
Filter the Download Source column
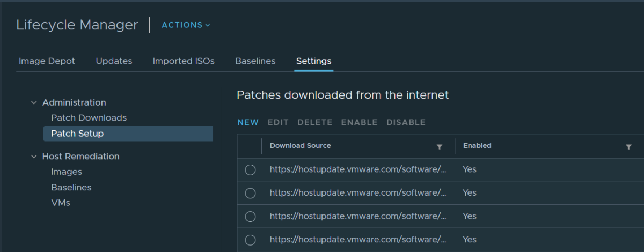(x=440, y=146)
